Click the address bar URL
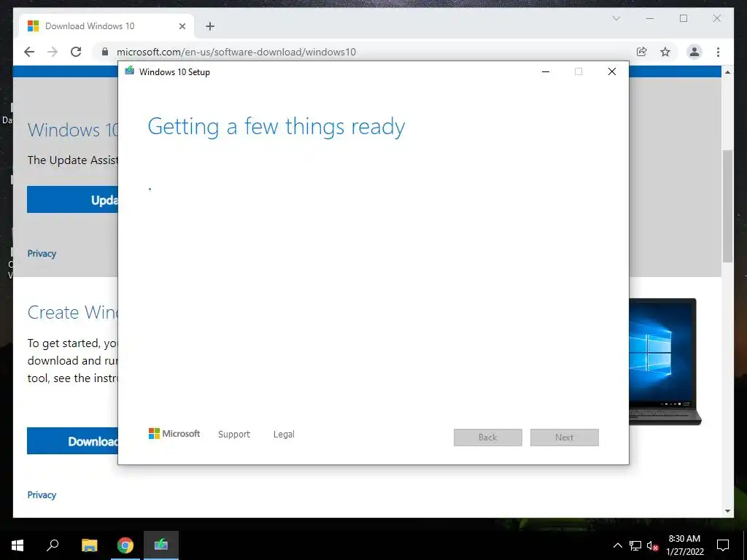Viewport: 747px width, 560px height. [x=236, y=52]
